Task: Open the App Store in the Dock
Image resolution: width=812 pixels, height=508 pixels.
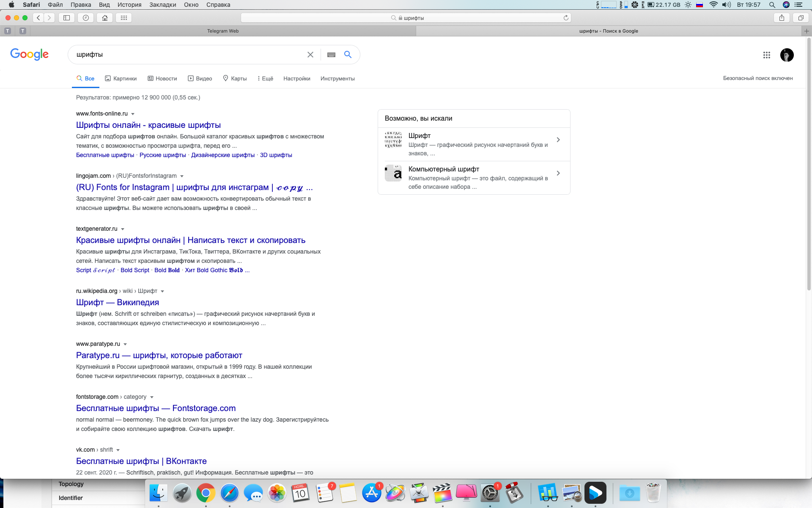Action: tap(372, 493)
